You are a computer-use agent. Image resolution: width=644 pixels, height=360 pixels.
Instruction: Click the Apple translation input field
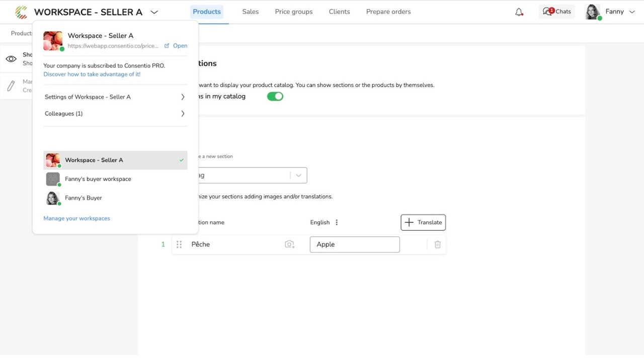[x=355, y=244]
